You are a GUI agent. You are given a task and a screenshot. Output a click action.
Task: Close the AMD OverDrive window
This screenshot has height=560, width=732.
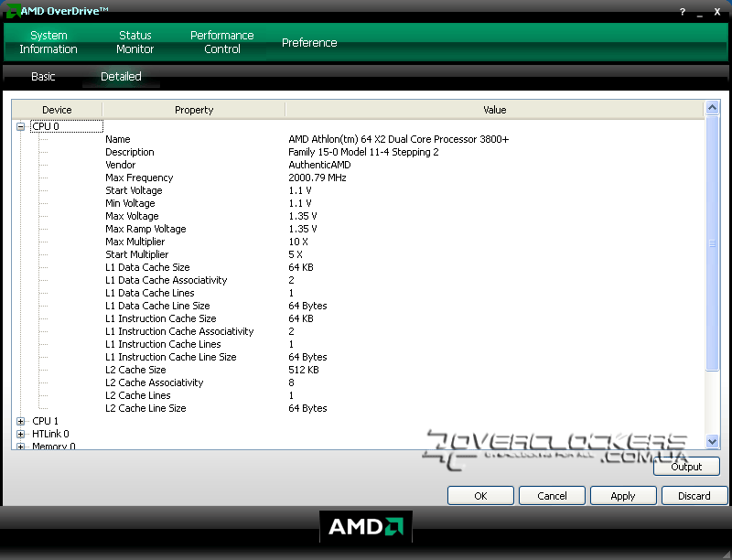click(717, 12)
